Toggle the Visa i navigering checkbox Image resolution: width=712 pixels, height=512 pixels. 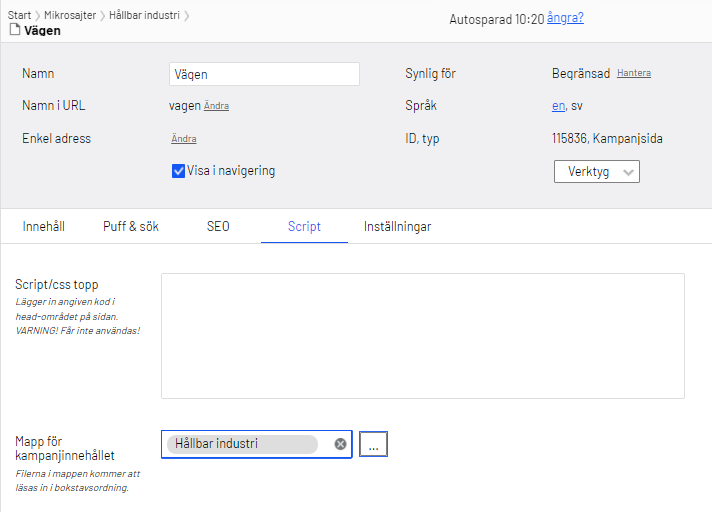(178, 171)
